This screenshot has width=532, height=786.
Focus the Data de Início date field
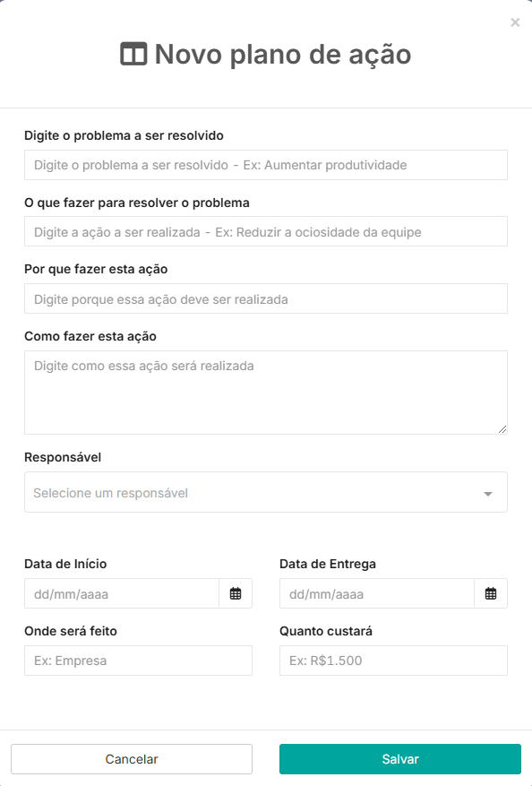coord(122,593)
